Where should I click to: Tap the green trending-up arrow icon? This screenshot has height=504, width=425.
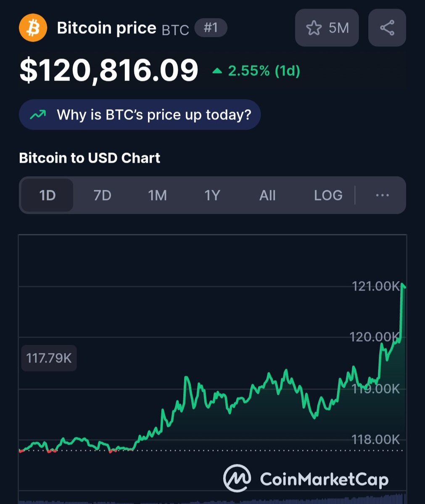(x=38, y=114)
